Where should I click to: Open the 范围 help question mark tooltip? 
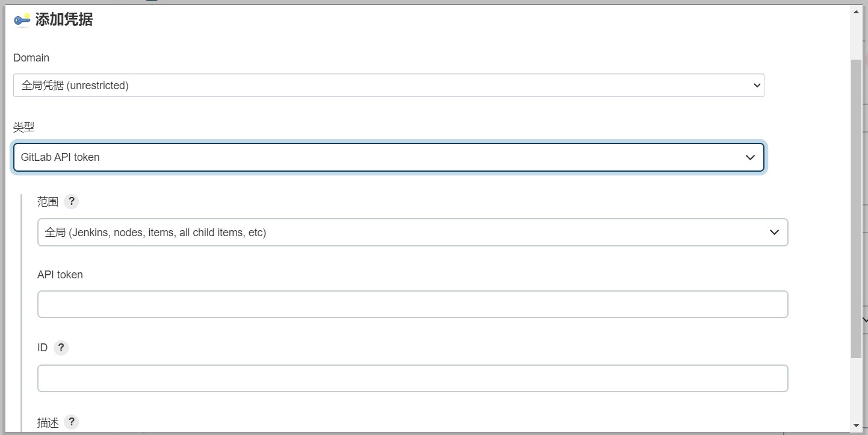pos(72,201)
